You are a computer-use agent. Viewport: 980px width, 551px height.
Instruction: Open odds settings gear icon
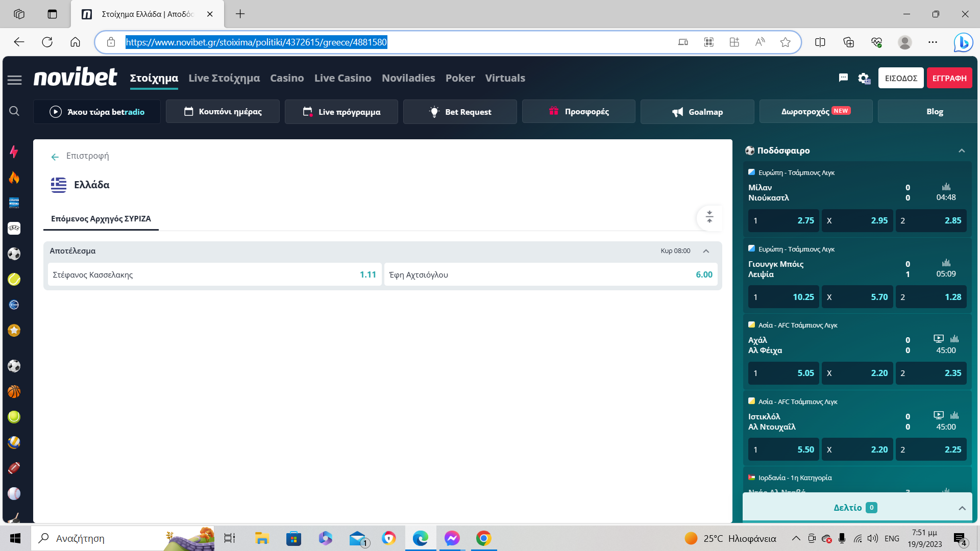point(864,78)
